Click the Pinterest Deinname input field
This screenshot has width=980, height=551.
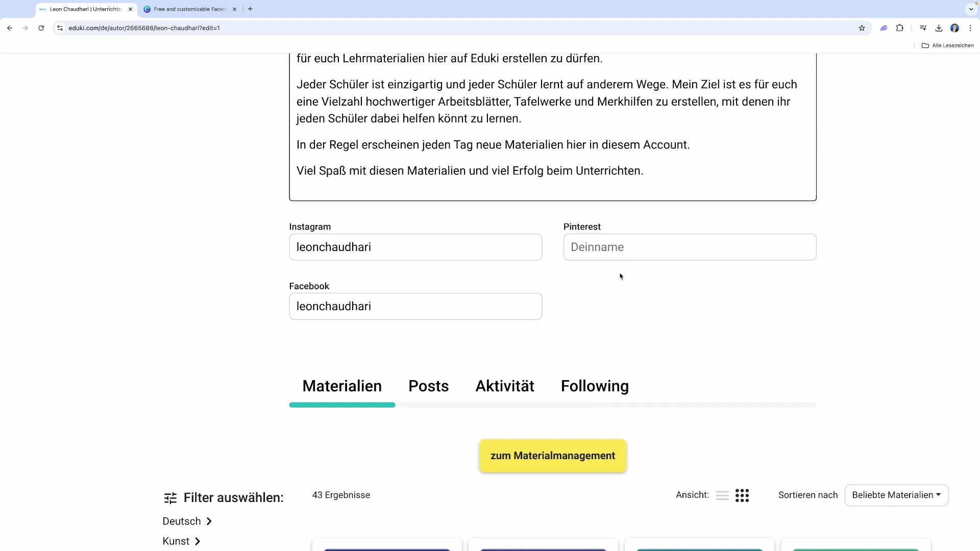click(x=690, y=247)
